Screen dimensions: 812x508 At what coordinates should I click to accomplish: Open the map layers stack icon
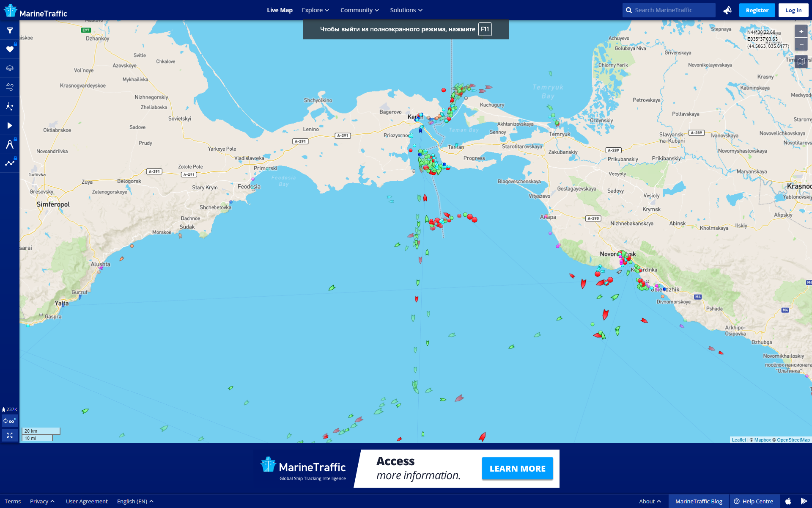10,68
